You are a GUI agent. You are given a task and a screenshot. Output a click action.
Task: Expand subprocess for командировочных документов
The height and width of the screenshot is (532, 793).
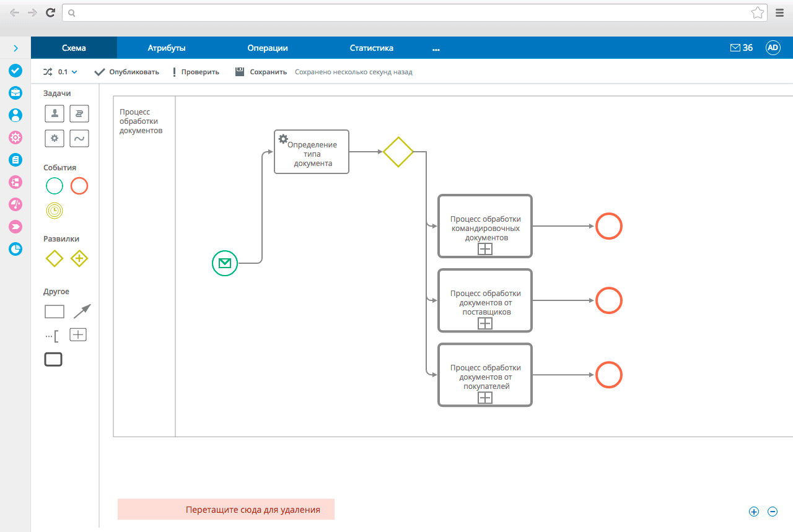click(485, 249)
